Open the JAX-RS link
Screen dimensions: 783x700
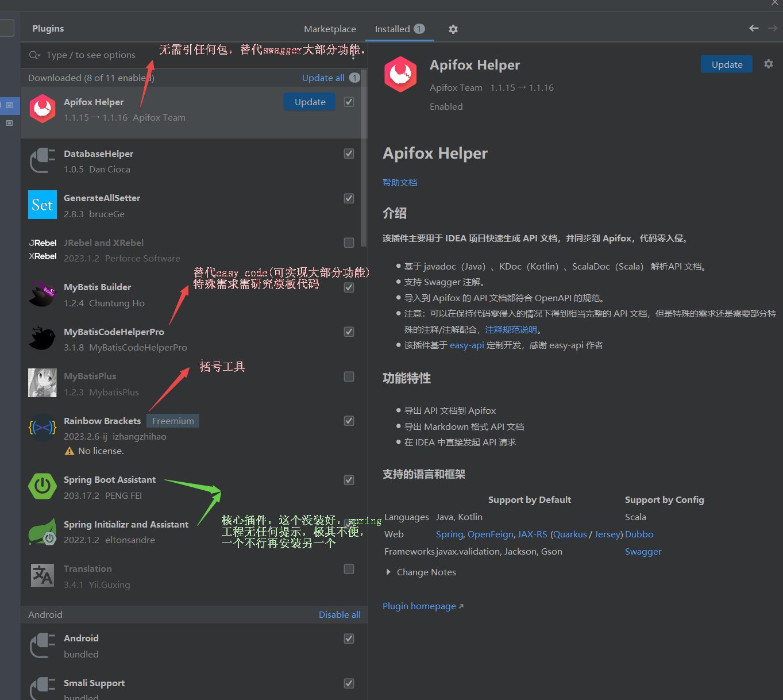(533, 534)
